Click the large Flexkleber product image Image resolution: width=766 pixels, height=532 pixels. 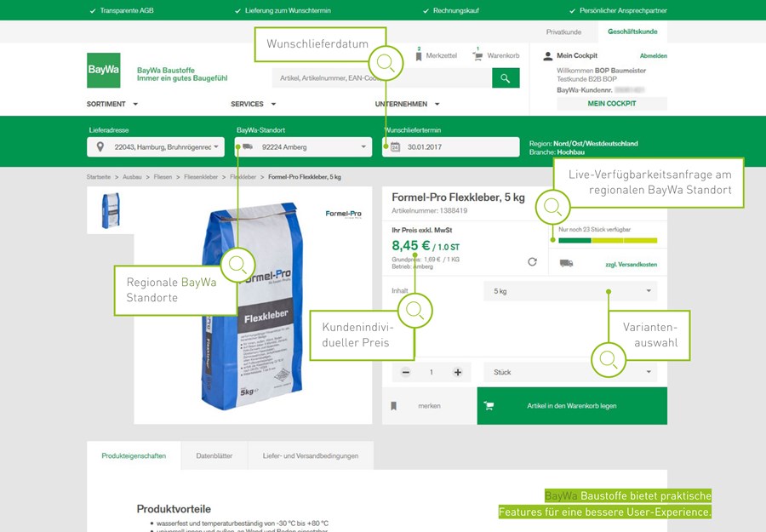[253, 306]
